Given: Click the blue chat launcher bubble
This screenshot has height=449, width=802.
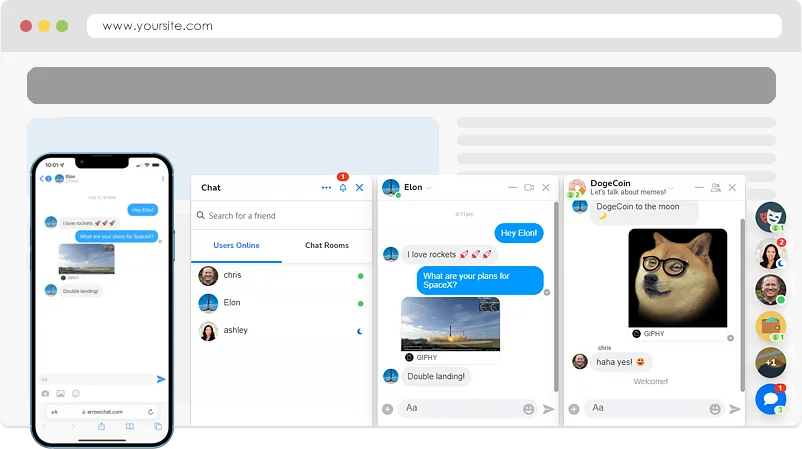Looking at the screenshot, I should (770, 399).
